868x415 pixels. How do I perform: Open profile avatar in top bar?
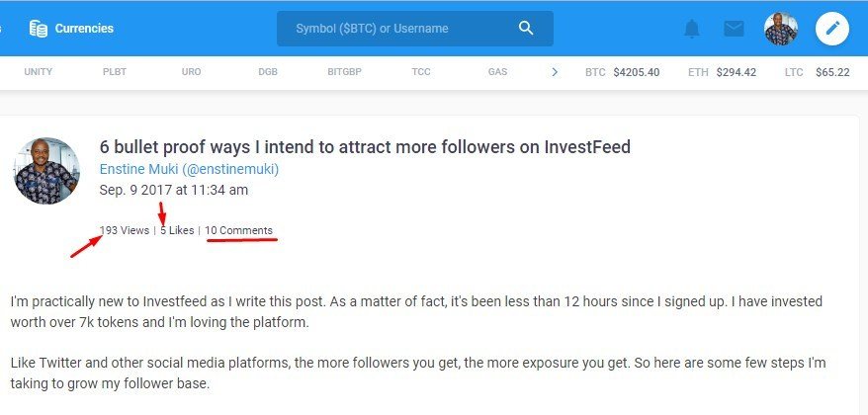[781, 29]
